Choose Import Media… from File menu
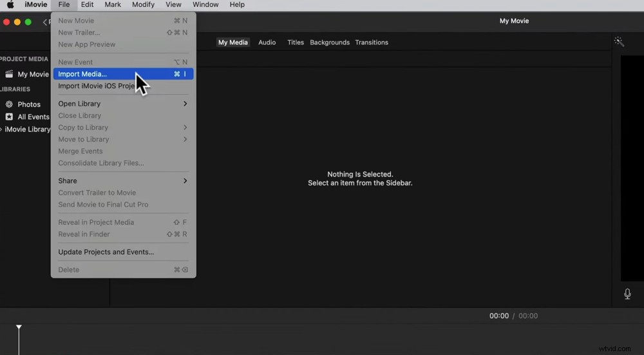The height and width of the screenshot is (355, 644). (x=123, y=74)
